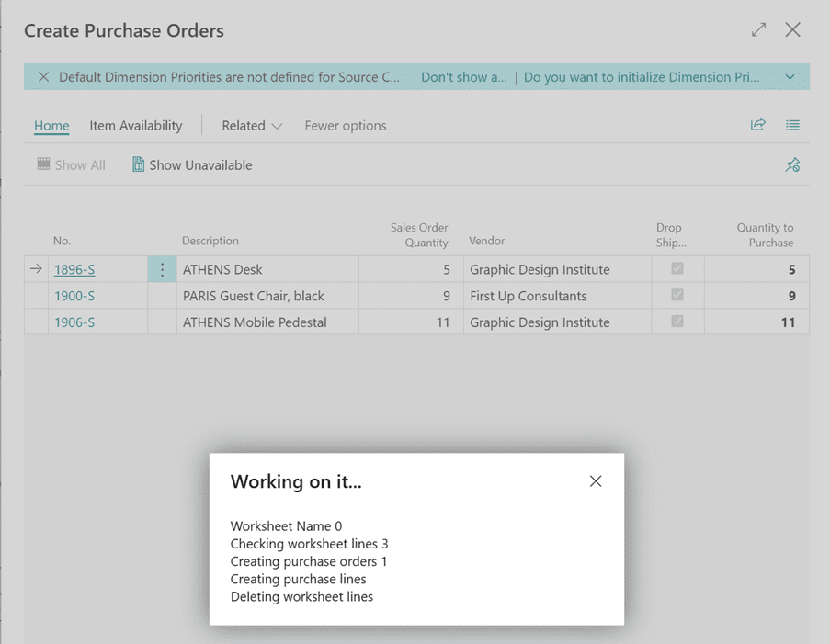Image resolution: width=830 pixels, height=644 pixels.
Task: Click the pin action bar icon
Action: (792, 165)
